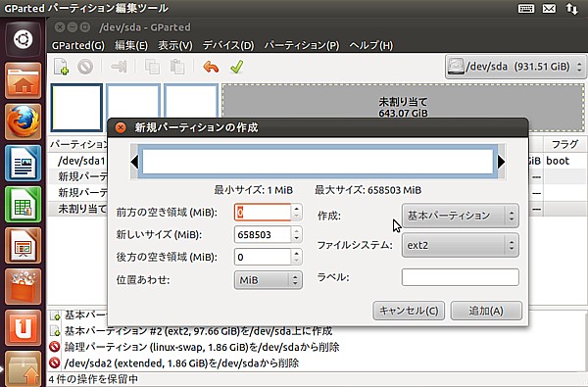This screenshot has width=588, height=387.
Task: Click the resize/move toolbar icon
Action: [x=119, y=67]
